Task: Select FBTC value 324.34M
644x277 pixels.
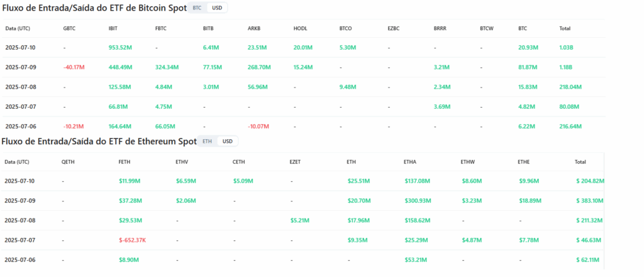Action: coord(167,67)
